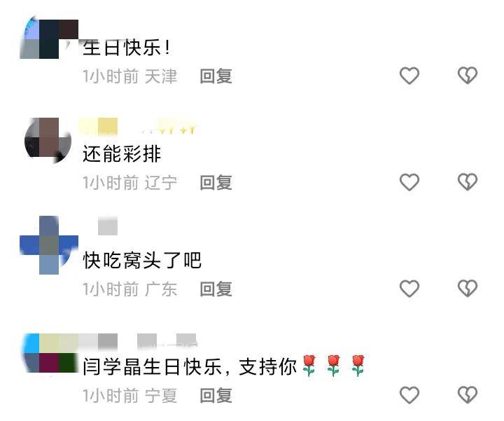The height and width of the screenshot is (421, 504).
Task: Reply to the 辽宁 commenter
Action: [x=216, y=183]
